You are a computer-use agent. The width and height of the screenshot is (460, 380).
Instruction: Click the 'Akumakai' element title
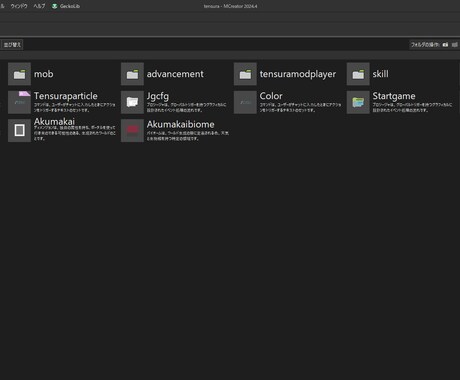tap(54, 121)
